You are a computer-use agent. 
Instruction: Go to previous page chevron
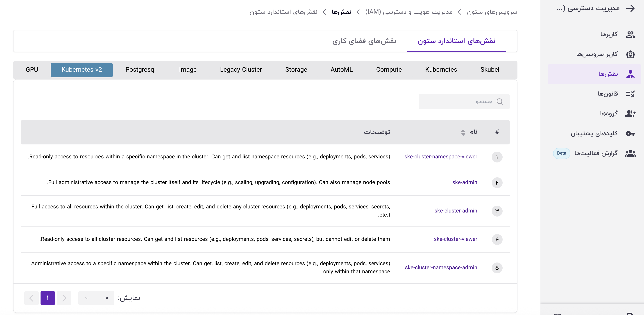point(64,298)
